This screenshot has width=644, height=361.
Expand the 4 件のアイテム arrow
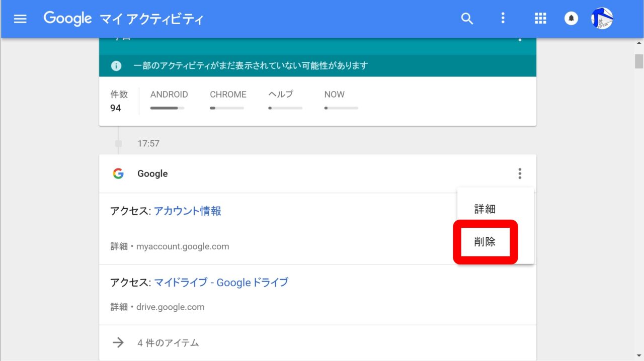(x=118, y=343)
